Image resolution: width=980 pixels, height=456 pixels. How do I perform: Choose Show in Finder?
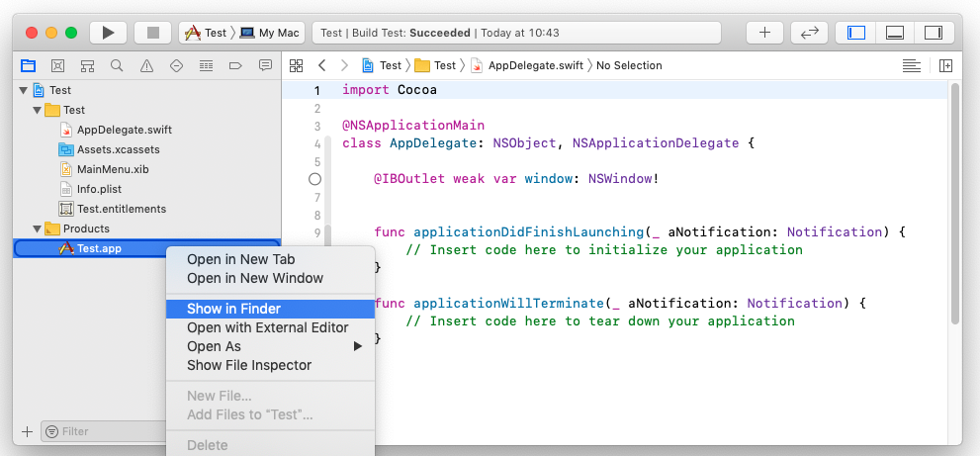[270, 309]
